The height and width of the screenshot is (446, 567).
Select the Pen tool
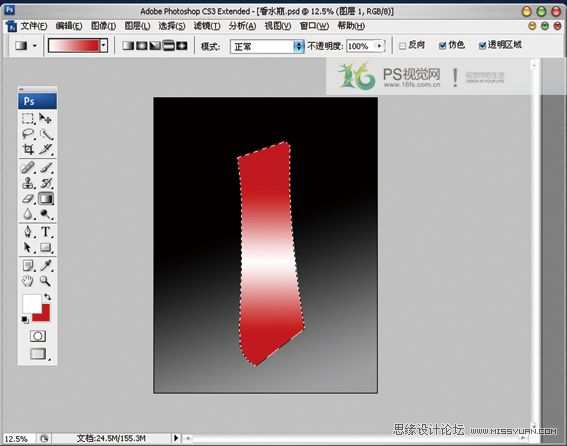[28, 232]
